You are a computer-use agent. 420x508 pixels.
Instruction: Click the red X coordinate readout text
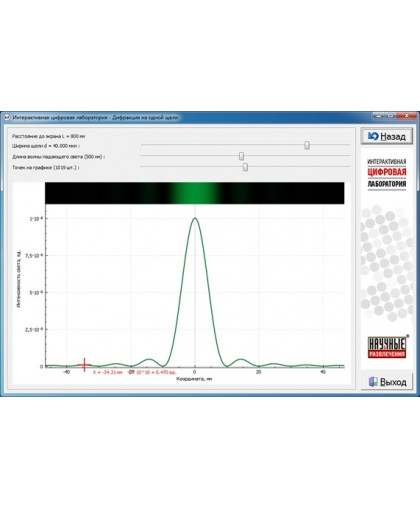pos(108,372)
